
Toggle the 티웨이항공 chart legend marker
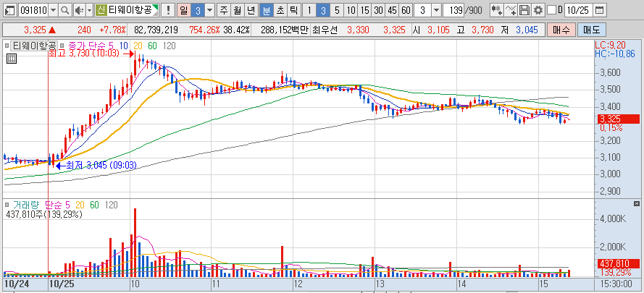click(7, 46)
